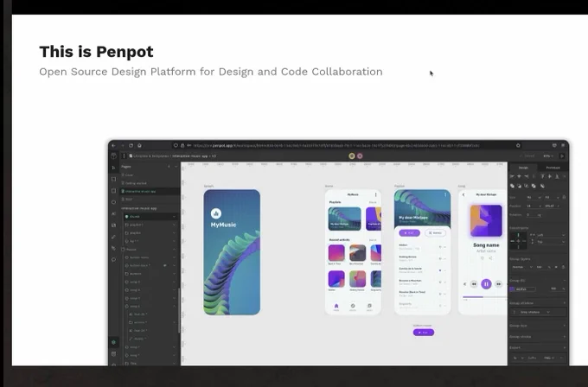This screenshot has width=588, height=387.
Task: Click the Size width input field
Action: [x=533, y=197]
